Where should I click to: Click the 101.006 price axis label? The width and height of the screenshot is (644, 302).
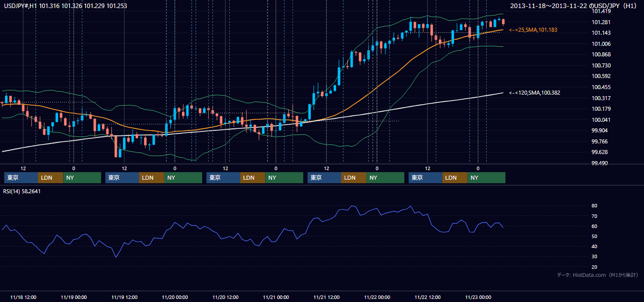[601, 44]
